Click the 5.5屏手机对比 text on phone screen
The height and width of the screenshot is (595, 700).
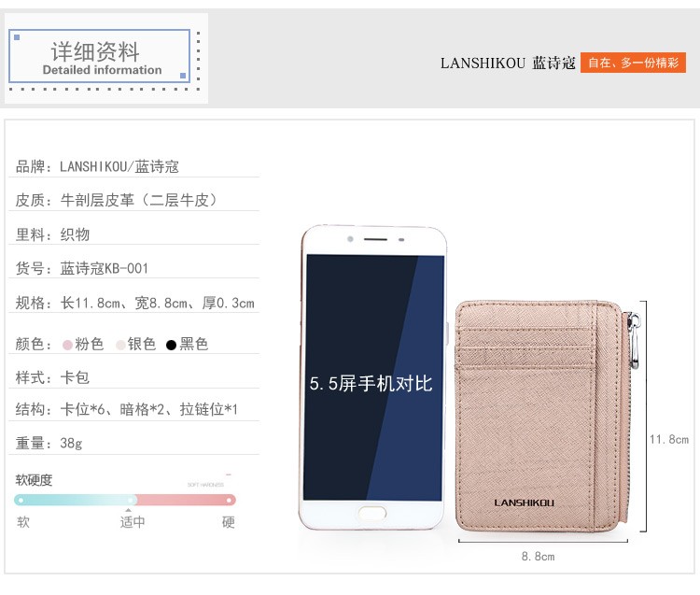[371, 384]
